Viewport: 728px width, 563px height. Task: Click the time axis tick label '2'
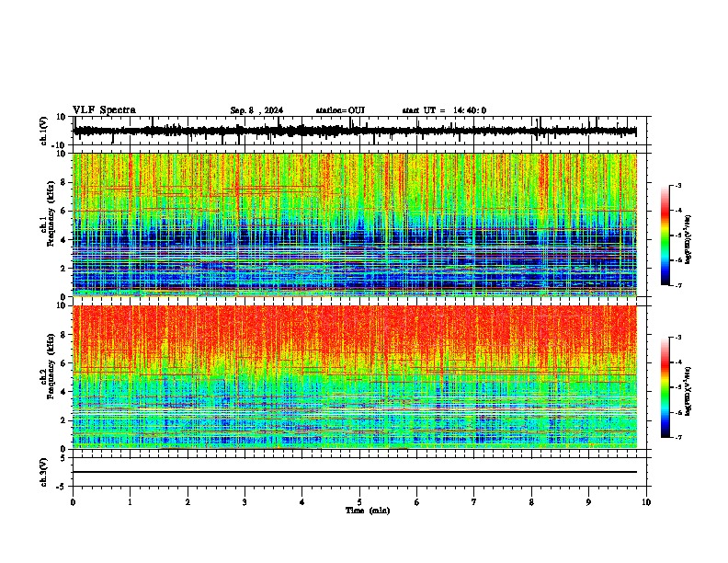pos(188,502)
